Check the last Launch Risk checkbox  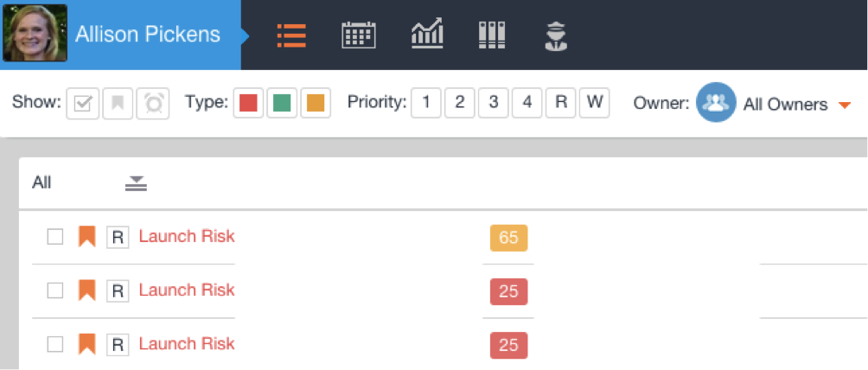(x=55, y=344)
